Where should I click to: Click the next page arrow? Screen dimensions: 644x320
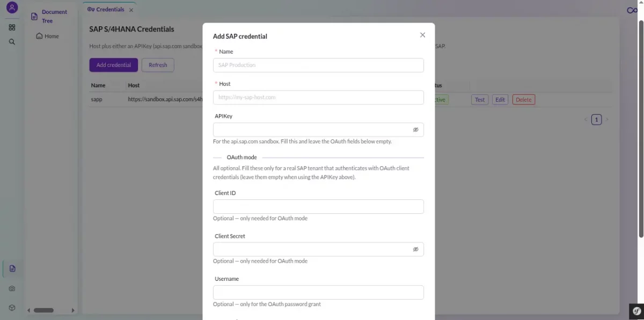coord(607,120)
